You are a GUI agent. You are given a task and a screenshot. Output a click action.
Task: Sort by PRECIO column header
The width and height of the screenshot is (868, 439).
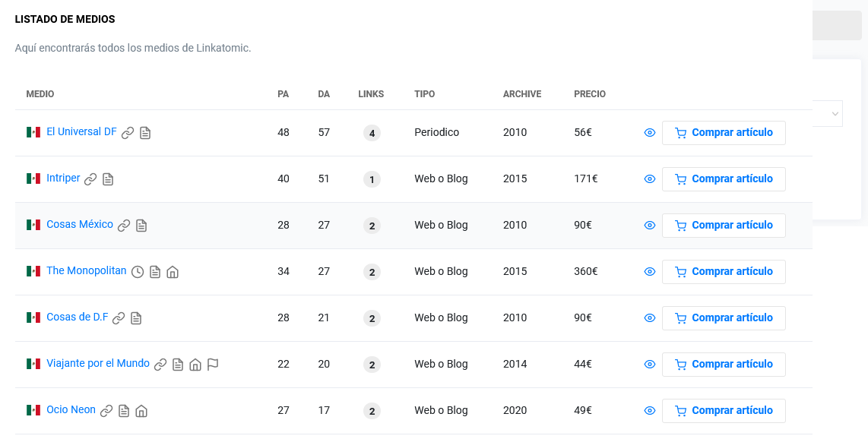tap(590, 94)
